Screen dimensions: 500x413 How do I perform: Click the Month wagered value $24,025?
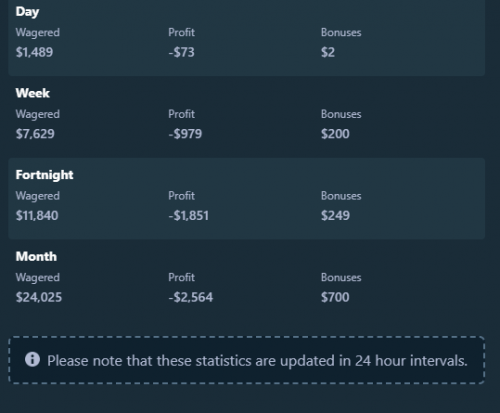[39, 297]
